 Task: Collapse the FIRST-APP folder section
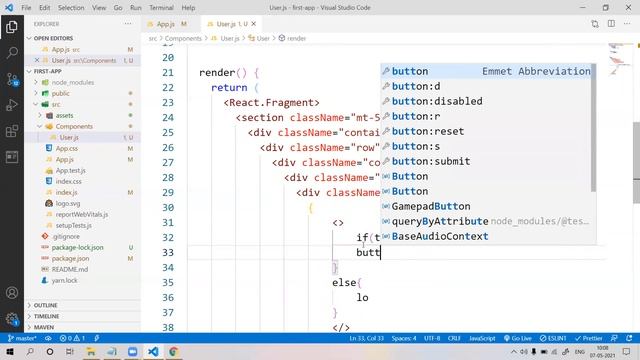(48, 71)
